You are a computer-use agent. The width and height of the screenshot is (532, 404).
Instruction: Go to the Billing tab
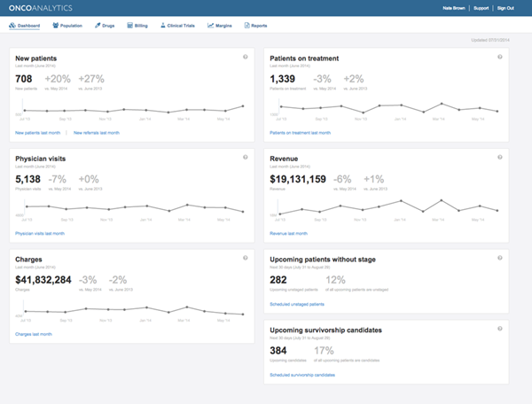pos(138,26)
